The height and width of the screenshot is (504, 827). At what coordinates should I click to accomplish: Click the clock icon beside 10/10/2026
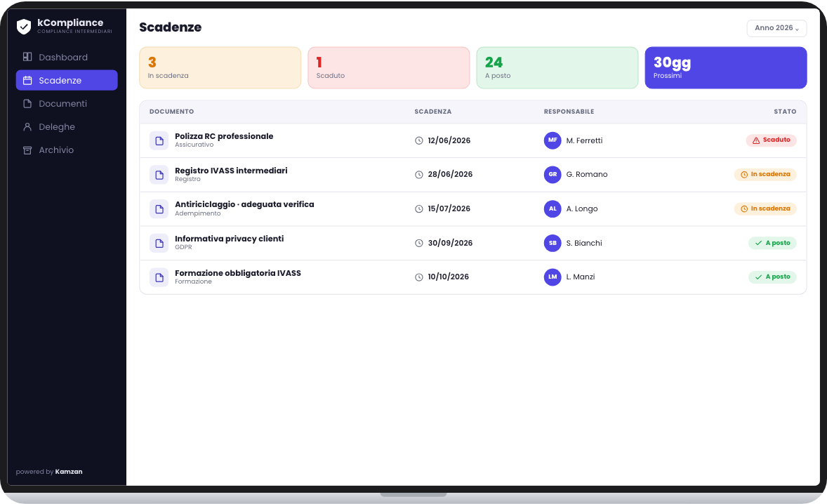419,277
